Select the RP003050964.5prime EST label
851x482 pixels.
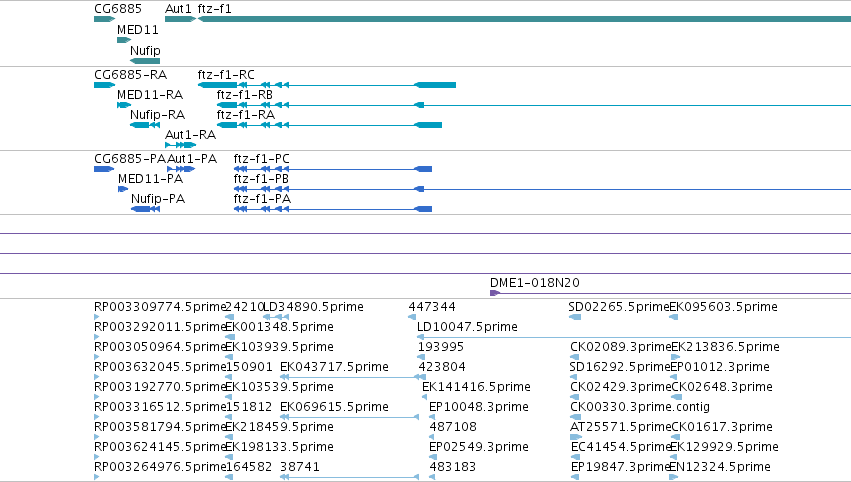tap(160, 347)
